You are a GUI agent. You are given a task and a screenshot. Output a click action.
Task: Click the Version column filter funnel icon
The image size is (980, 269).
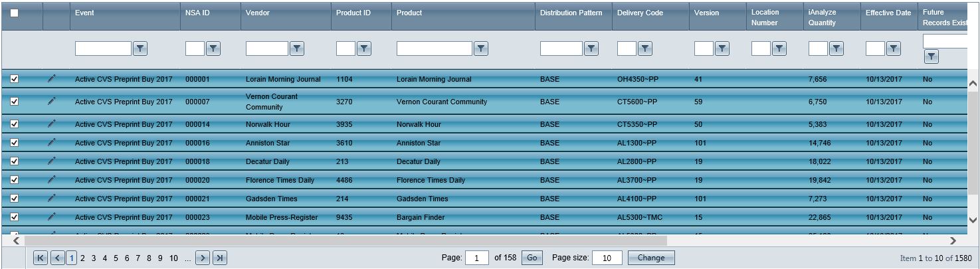click(722, 48)
